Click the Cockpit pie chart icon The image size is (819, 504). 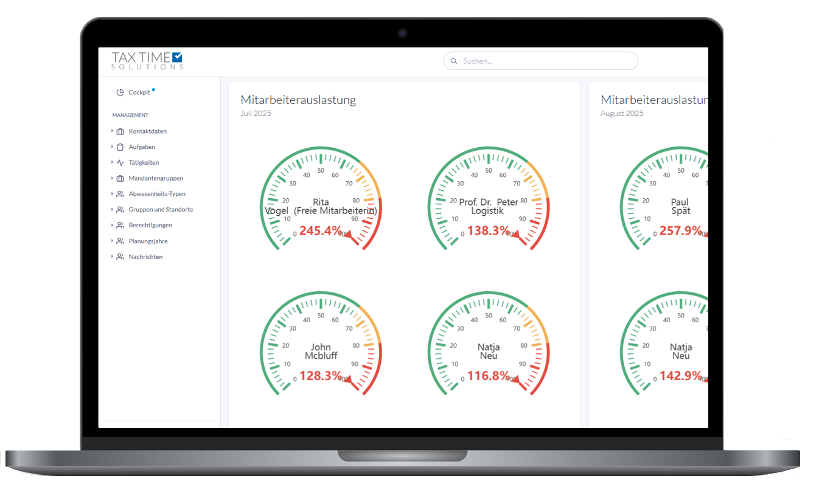(120, 92)
